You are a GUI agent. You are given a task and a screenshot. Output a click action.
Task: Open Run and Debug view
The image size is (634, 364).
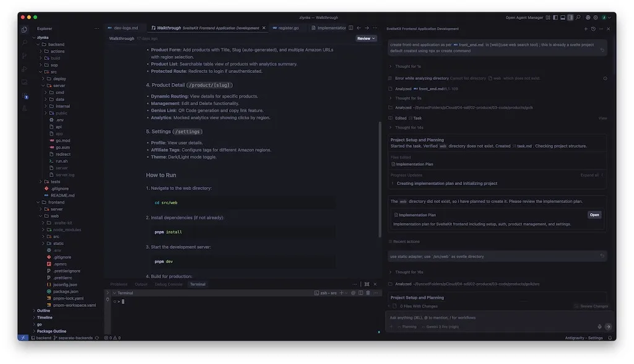[24, 69]
